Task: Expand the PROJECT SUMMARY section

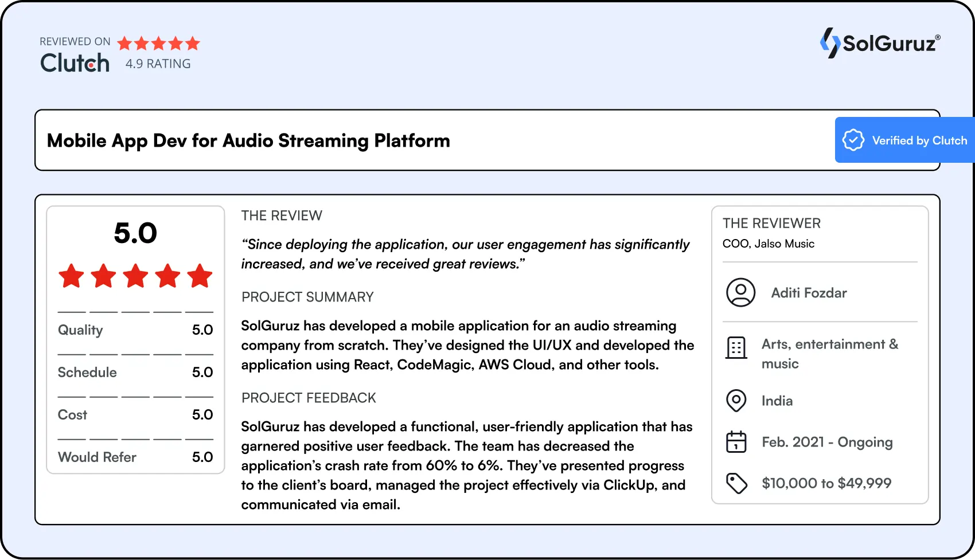Action: coord(307,297)
